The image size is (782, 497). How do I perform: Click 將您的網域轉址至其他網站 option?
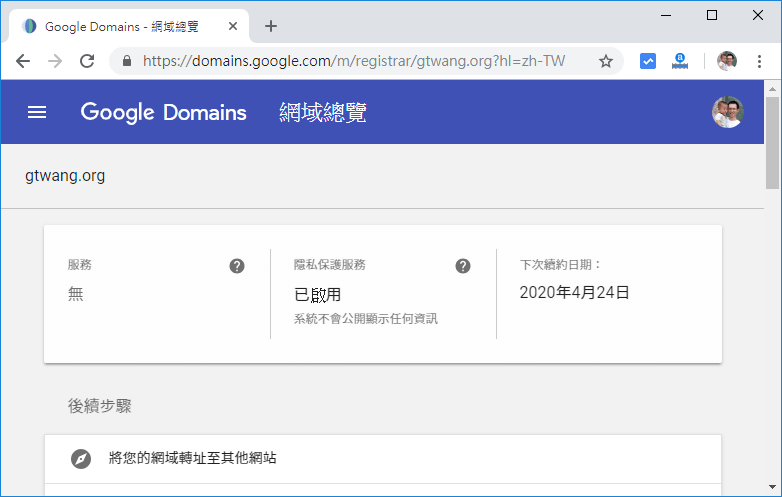coord(383,459)
